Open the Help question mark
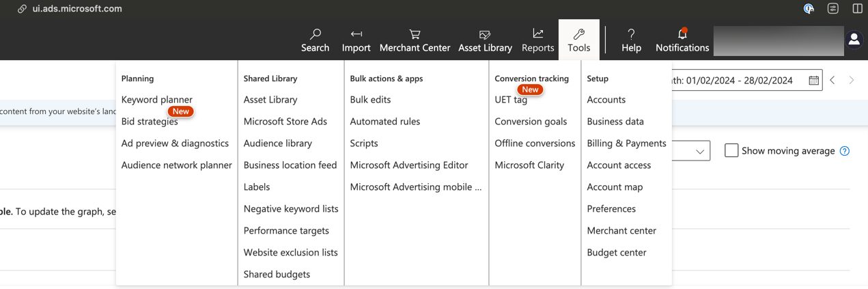 tap(631, 33)
